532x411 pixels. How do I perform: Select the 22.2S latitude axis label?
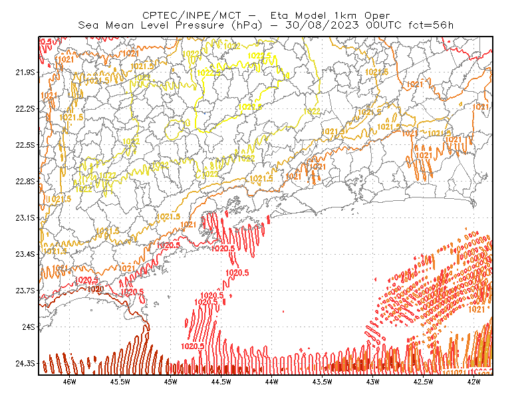click(x=25, y=108)
